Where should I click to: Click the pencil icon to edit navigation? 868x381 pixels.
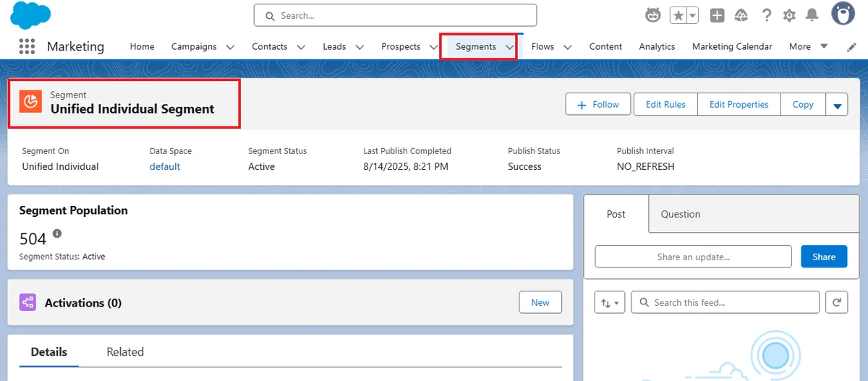click(x=851, y=46)
